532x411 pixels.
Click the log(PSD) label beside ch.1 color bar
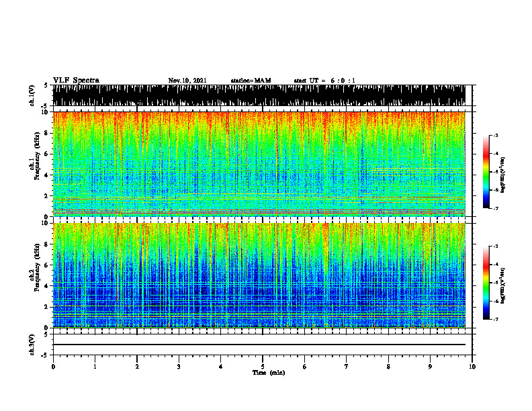pyautogui.click(x=503, y=175)
